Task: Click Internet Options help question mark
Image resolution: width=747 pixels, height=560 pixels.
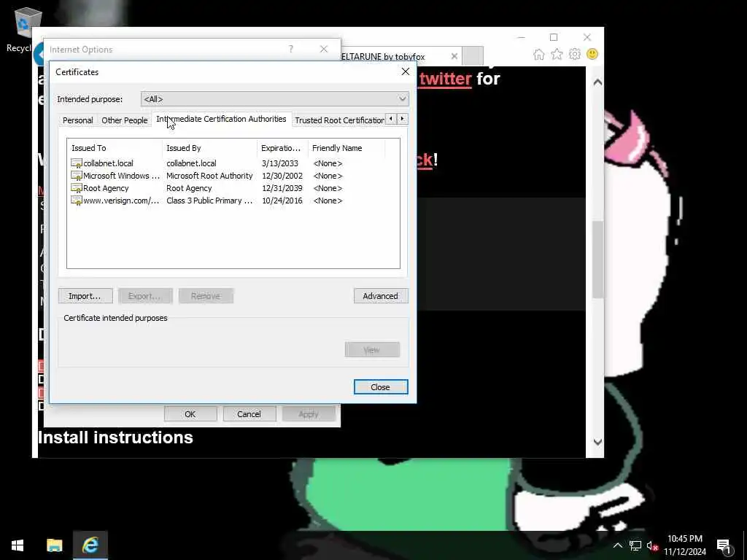Action: point(290,49)
